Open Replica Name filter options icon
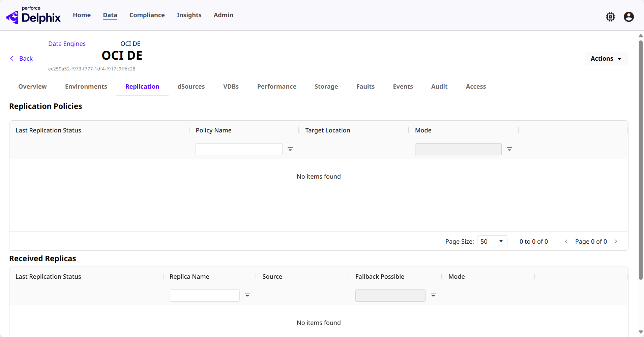 [247, 296]
